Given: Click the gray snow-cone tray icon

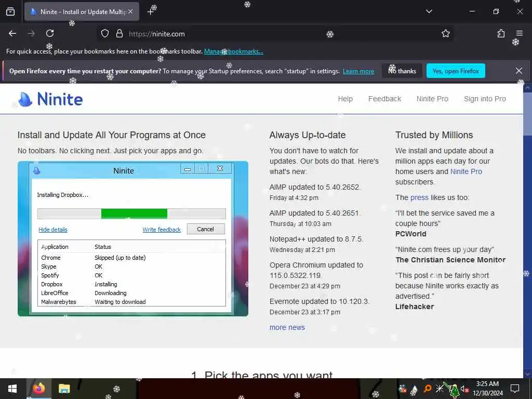Looking at the screenshot, I should pyautogui.click(x=414, y=390).
